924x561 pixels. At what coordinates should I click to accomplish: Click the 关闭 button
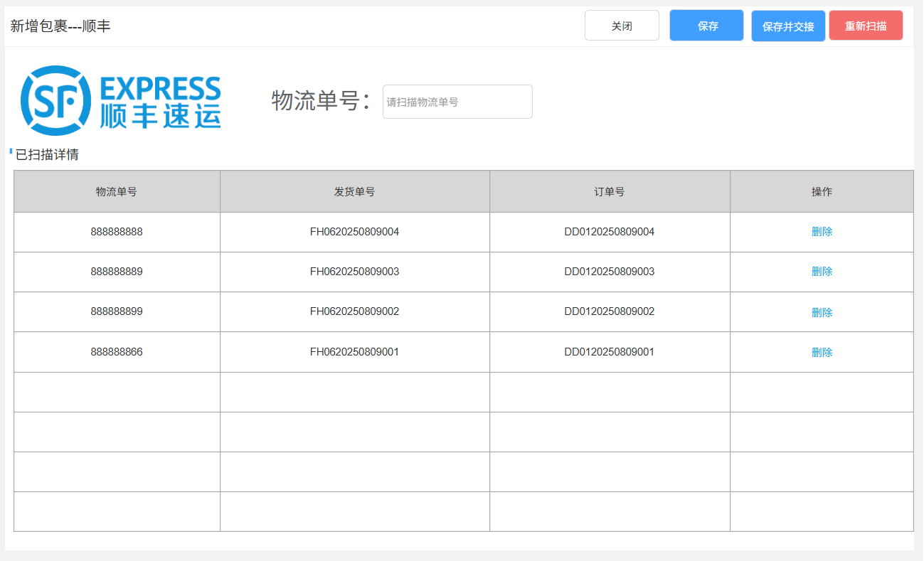(622, 26)
